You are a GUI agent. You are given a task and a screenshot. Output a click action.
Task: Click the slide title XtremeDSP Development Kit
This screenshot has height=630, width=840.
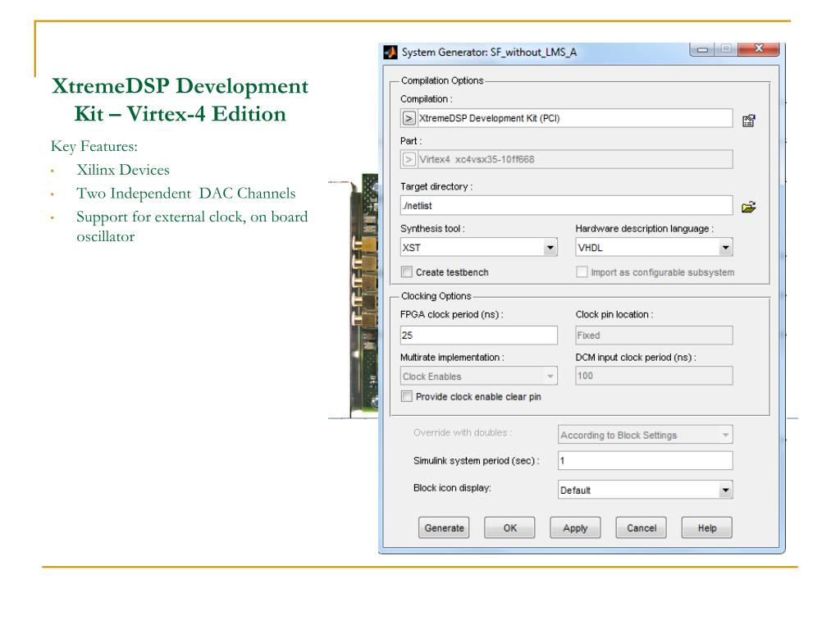180,99
